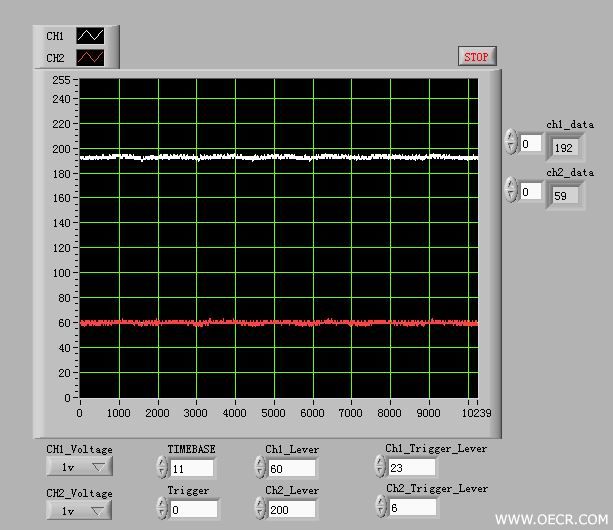Click the X-axis label 1000

[118, 413]
